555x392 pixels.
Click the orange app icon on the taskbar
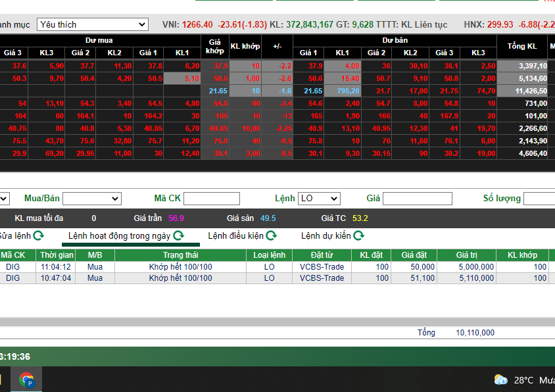pos(1,380)
